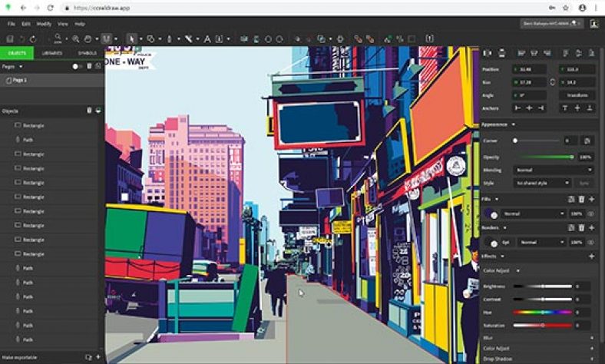Image resolution: width=605 pixels, height=364 pixels.
Task: Select the Pen drawing tool
Action: click(x=170, y=38)
